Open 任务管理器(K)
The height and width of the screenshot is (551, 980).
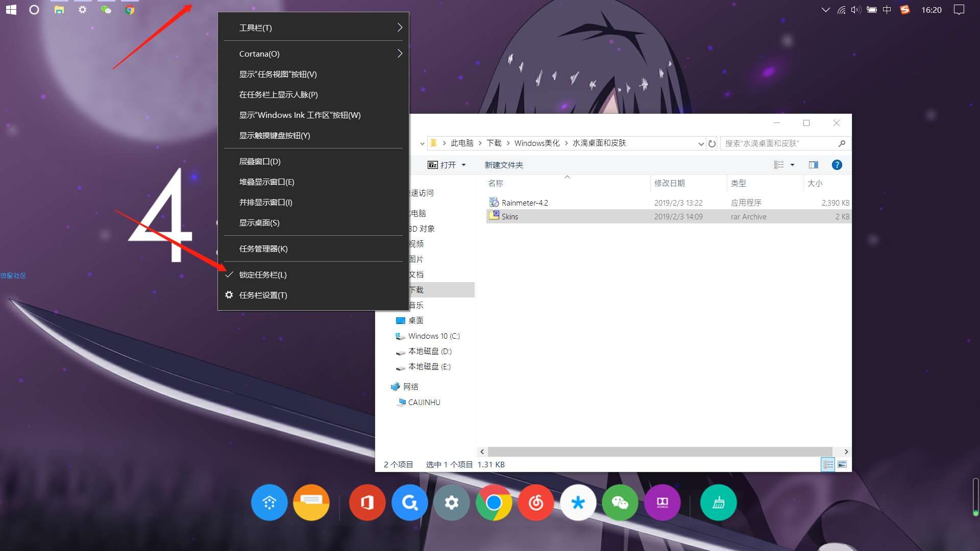(313, 248)
